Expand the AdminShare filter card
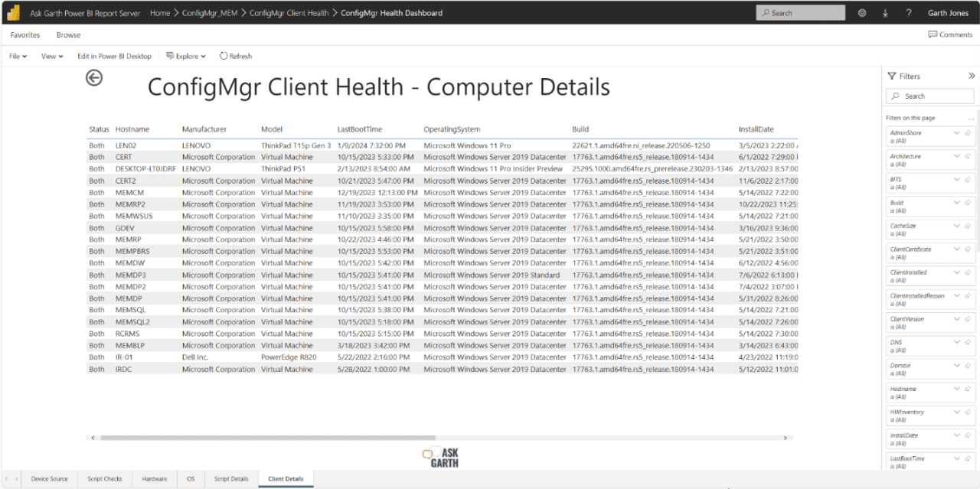This screenshot has width=980, height=489. point(956,132)
